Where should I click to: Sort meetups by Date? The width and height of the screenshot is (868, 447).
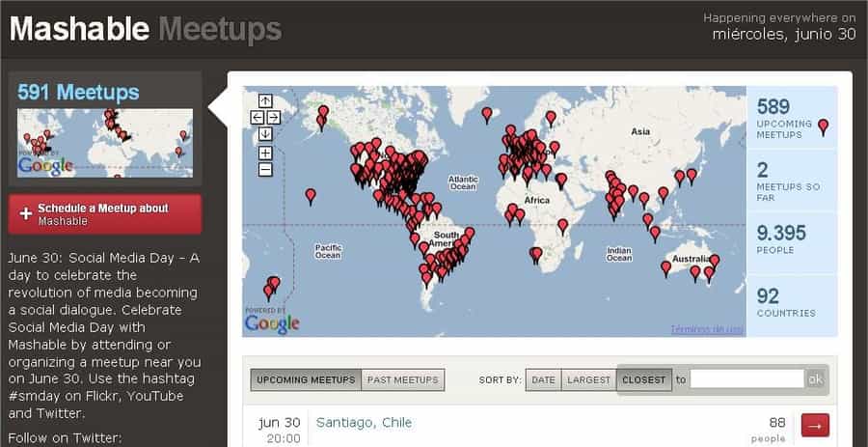tap(543, 380)
